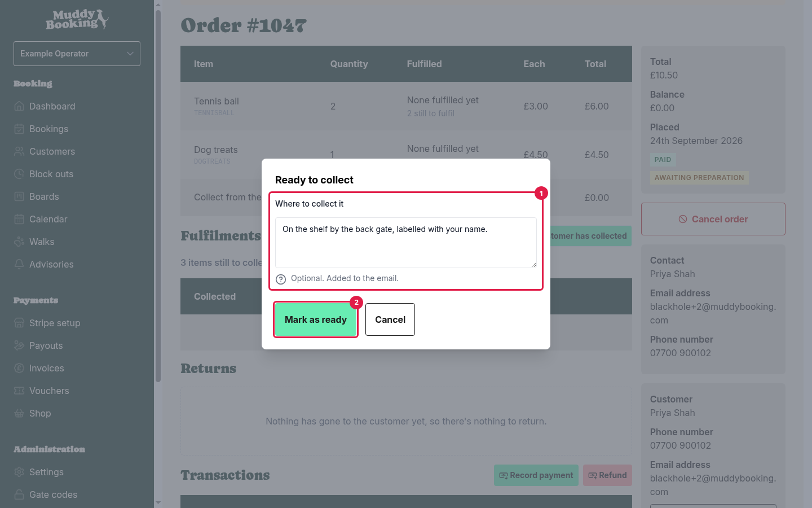Image resolution: width=812 pixels, height=508 pixels.
Task: Click the Advisories bell icon
Action: pos(19,264)
